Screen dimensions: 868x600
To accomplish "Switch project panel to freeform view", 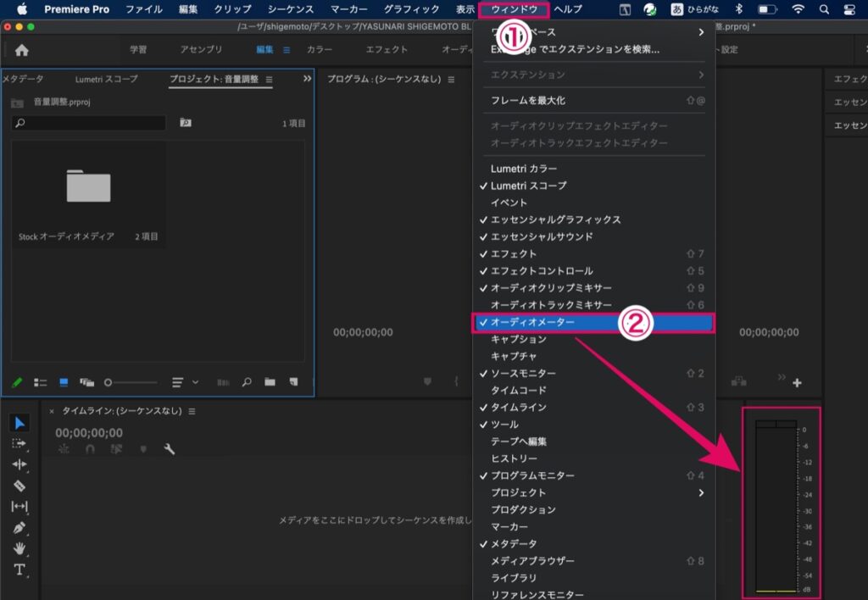I will click(87, 382).
